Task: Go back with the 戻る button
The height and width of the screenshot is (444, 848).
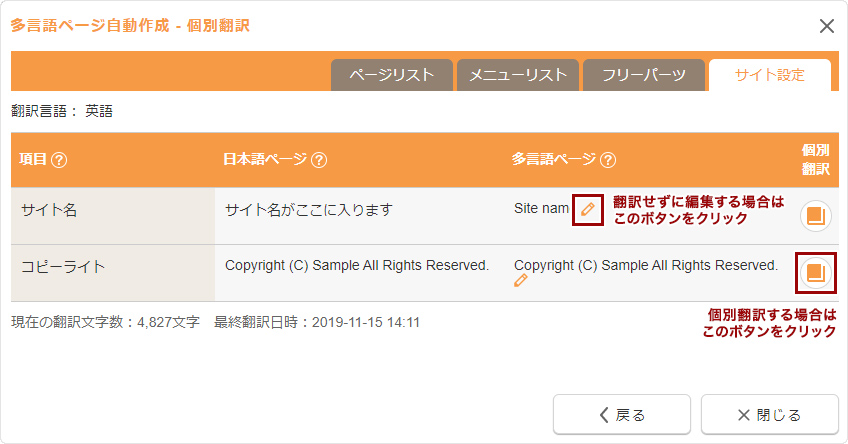Action: point(622,415)
